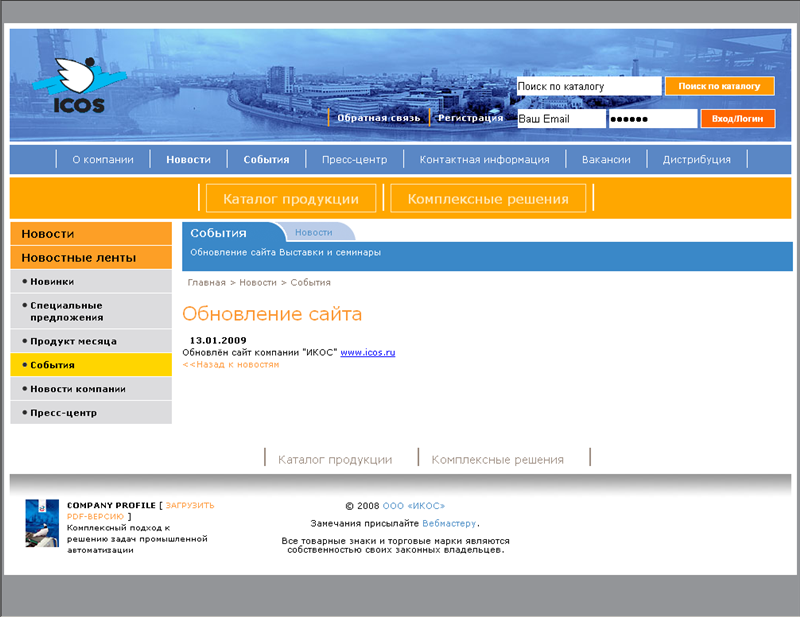Screen dimensions: 800x617
Task: Click the ICOS bird logo
Action: [78, 88]
